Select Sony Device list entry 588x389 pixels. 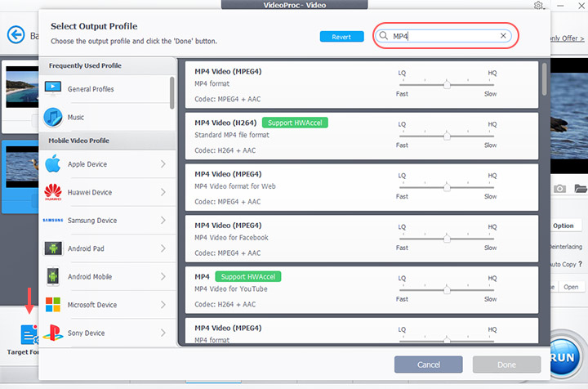point(107,333)
